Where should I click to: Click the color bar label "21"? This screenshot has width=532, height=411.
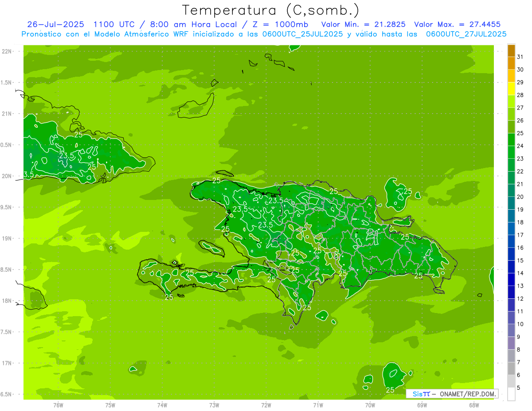(520, 184)
